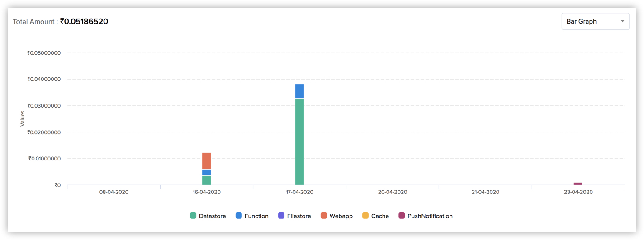
Task: Click the Total Amount ₹0.05186520 value
Action: coord(84,21)
